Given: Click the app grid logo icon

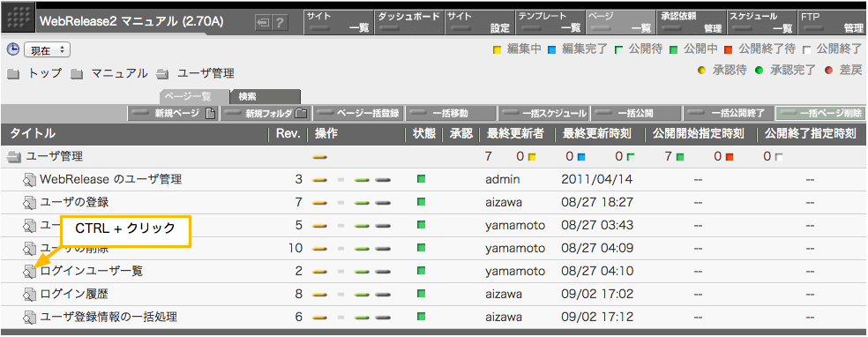Looking at the screenshot, I should (x=18, y=18).
